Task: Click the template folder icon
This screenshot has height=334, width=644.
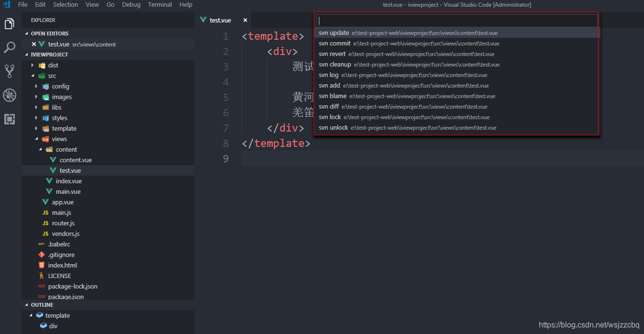Action: pyautogui.click(x=46, y=128)
